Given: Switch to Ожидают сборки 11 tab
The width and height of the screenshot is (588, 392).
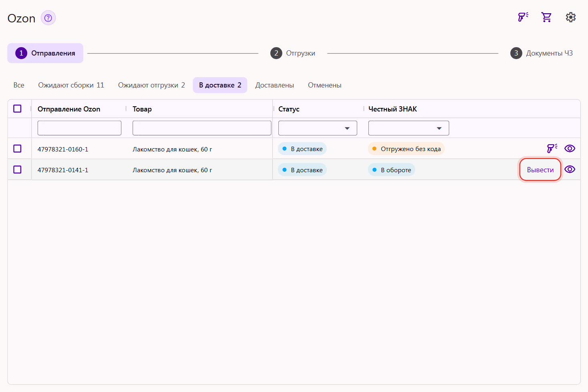Looking at the screenshot, I should [x=71, y=85].
